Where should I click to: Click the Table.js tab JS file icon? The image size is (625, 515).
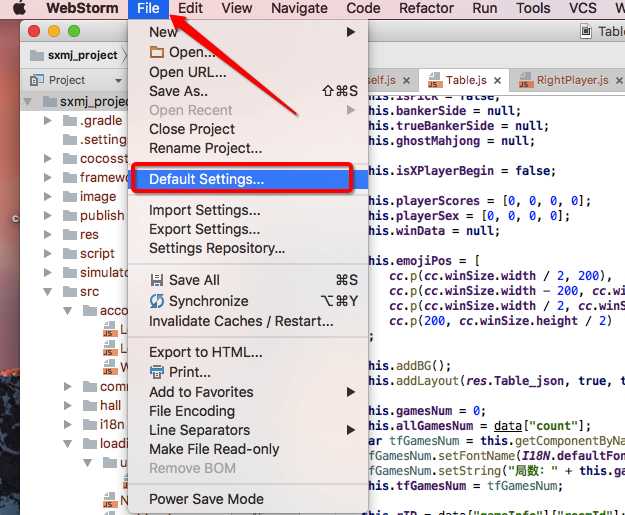pos(434,80)
